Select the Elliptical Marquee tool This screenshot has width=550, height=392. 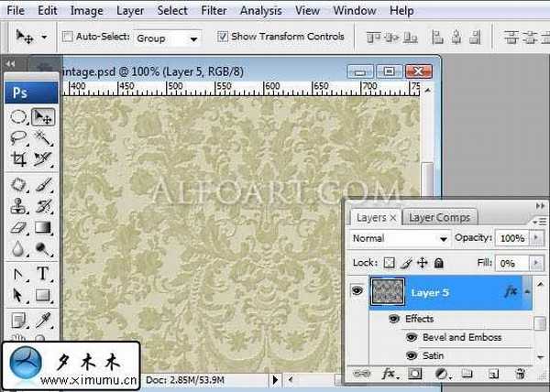tap(18, 116)
